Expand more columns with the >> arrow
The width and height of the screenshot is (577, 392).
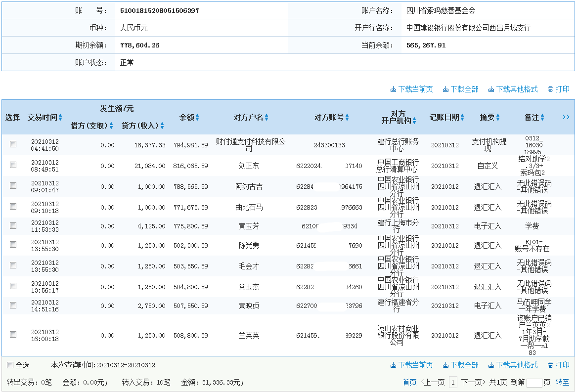566,117
